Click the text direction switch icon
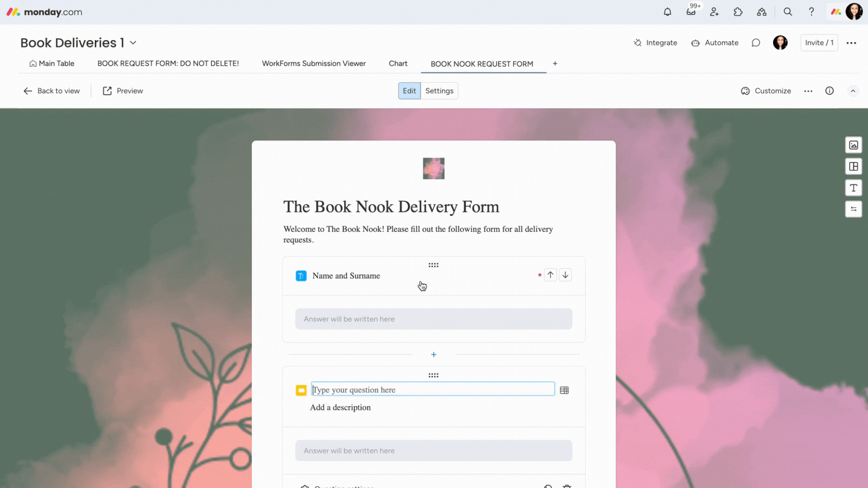 pyautogui.click(x=854, y=209)
